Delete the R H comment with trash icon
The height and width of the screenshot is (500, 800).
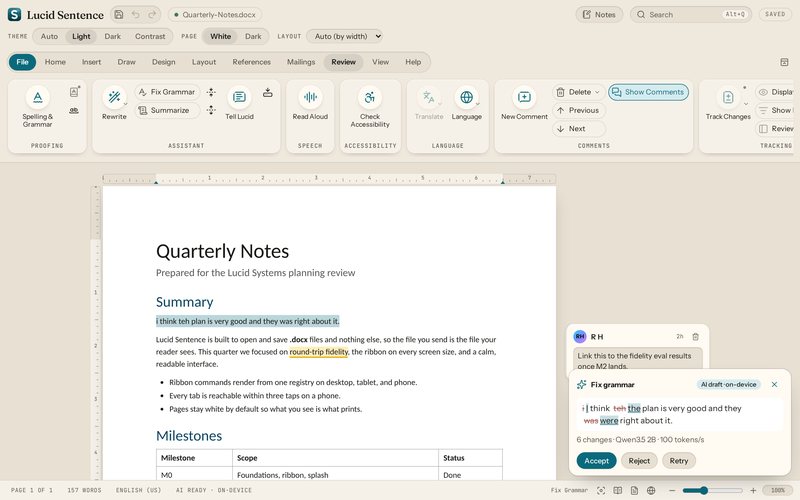(695, 337)
